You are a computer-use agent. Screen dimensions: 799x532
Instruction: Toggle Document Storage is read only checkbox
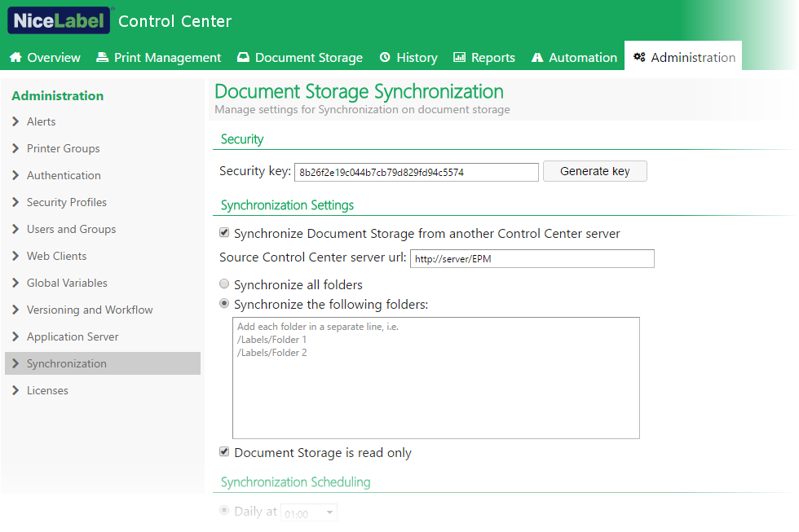point(224,451)
